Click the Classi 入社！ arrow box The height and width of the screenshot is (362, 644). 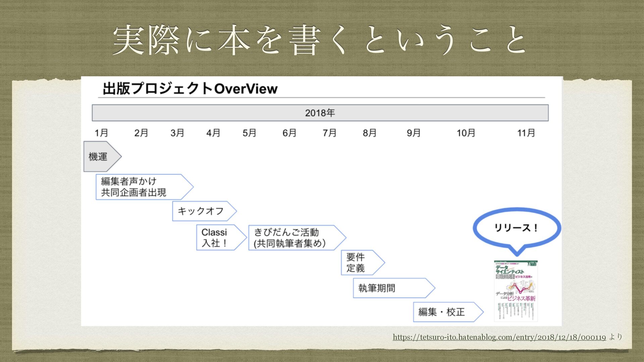click(x=218, y=238)
